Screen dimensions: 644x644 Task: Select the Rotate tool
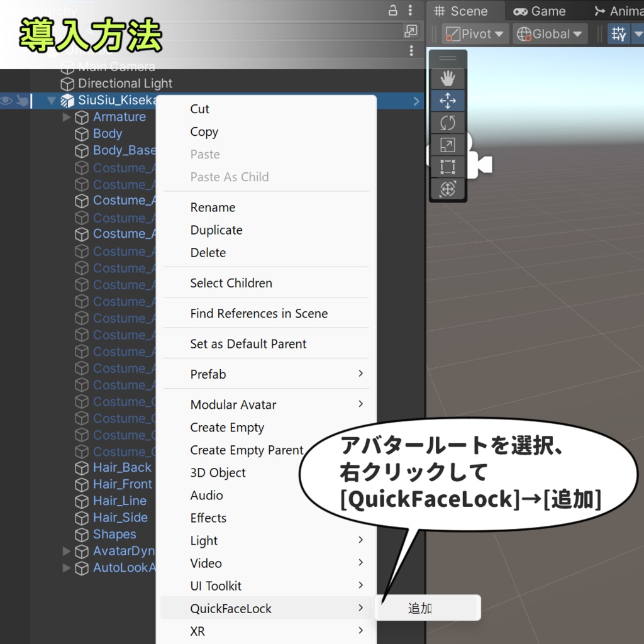click(x=447, y=123)
